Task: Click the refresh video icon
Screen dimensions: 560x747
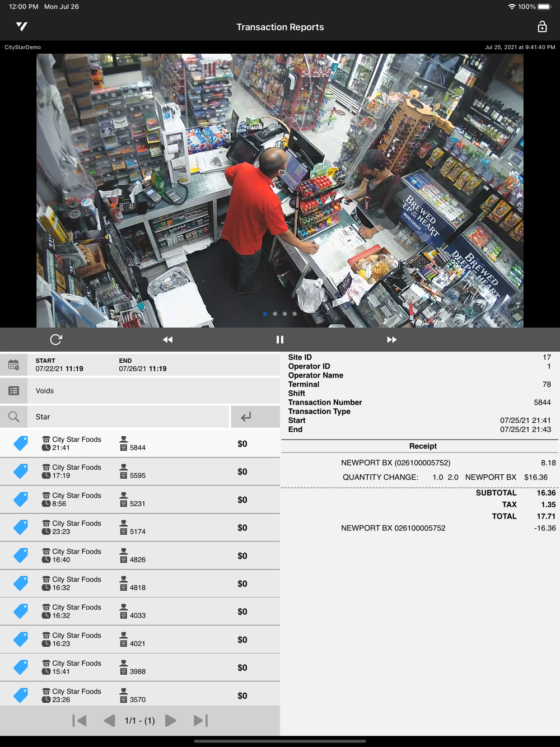Action: (56, 339)
